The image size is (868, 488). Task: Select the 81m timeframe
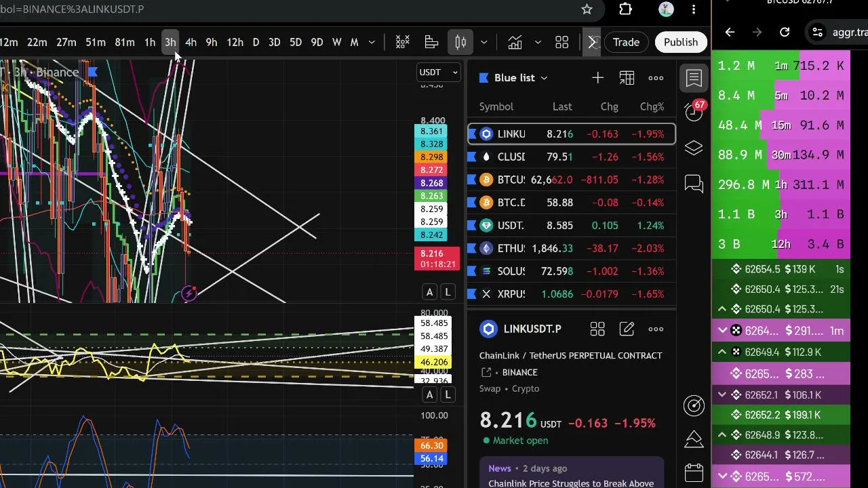click(x=125, y=43)
